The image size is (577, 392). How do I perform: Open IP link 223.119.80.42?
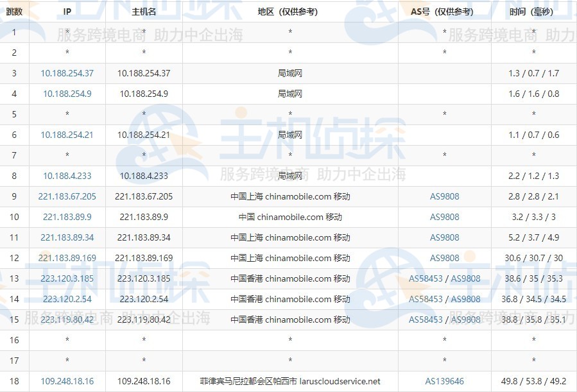click(x=67, y=320)
